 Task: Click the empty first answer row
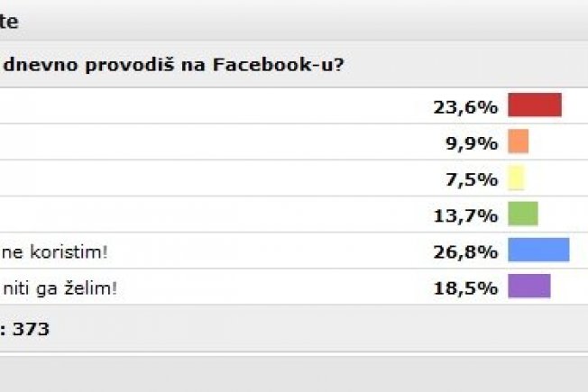(294, 105)
